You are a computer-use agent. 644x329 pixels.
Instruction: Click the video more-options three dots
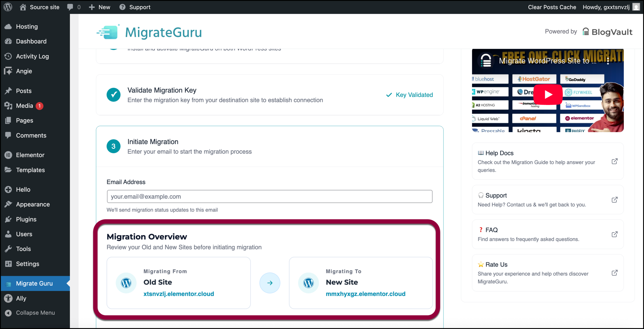click(608, 61)
